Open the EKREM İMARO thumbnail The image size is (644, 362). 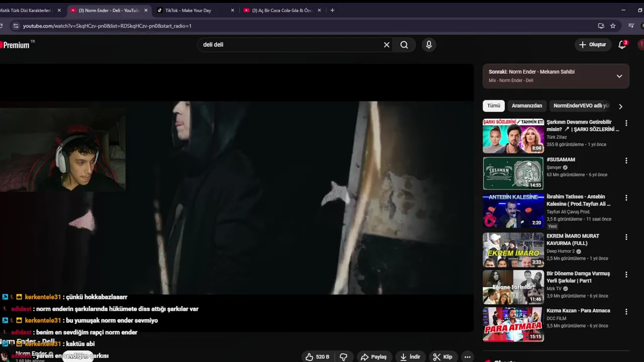tap(513, 249)
